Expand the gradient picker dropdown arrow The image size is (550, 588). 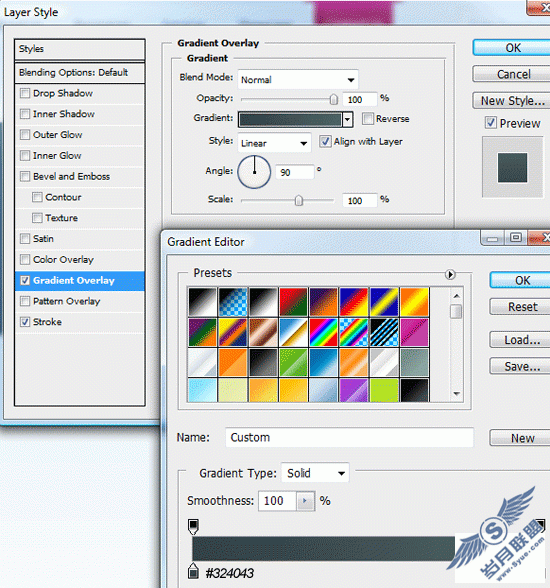click(348, 120)
